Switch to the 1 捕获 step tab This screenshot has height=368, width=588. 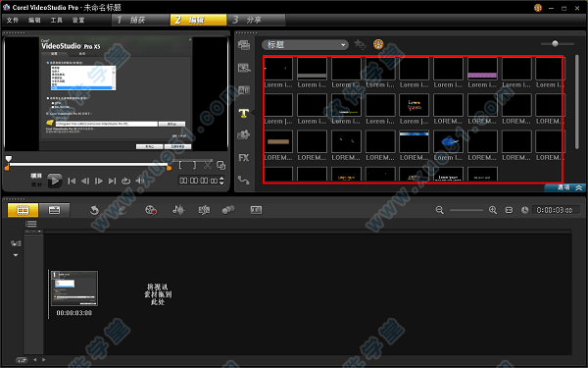(x=140, y=20)
